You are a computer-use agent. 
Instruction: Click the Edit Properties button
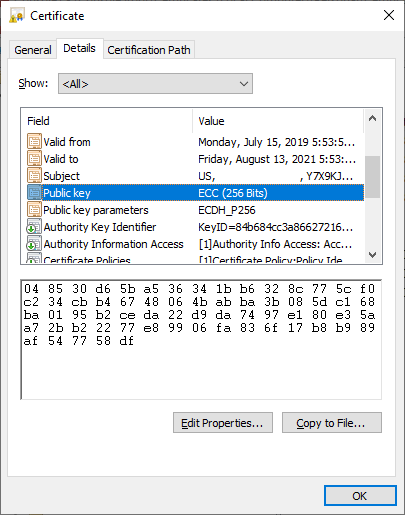click(223, 423)
